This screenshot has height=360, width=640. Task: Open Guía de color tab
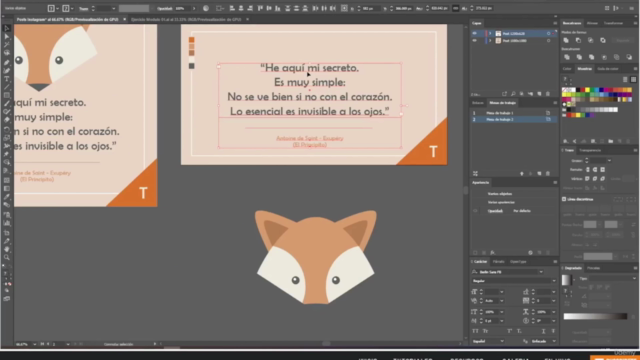608,69
